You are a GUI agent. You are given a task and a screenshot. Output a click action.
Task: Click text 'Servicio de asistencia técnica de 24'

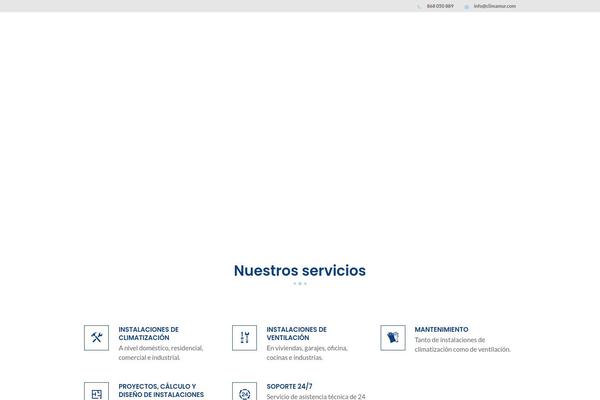[x=316, y=397]
